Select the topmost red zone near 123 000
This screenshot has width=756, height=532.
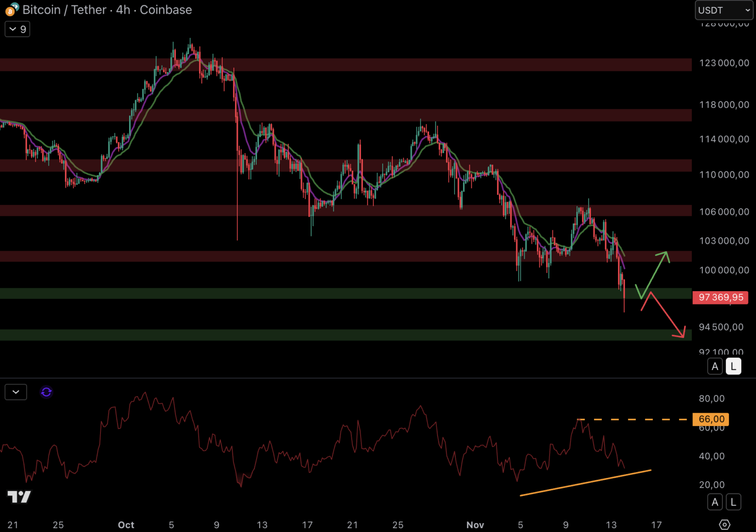[345, 65]
